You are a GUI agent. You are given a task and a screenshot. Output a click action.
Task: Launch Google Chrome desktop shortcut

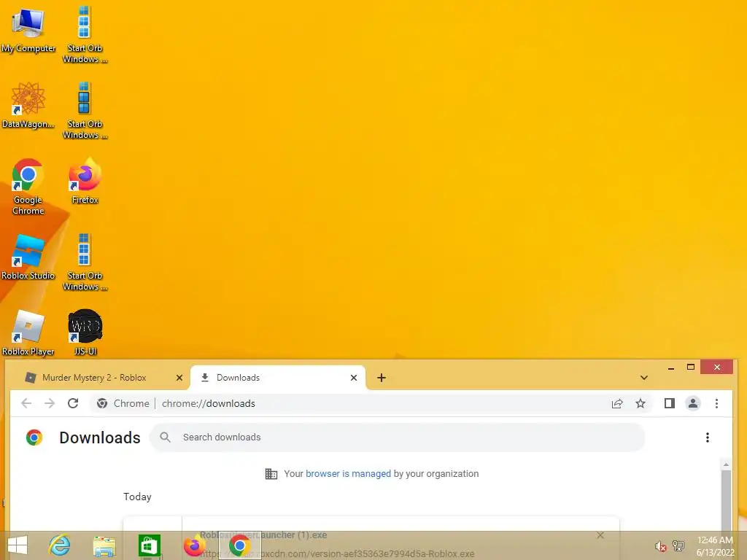pyautogui.click(x=28, y=186)
